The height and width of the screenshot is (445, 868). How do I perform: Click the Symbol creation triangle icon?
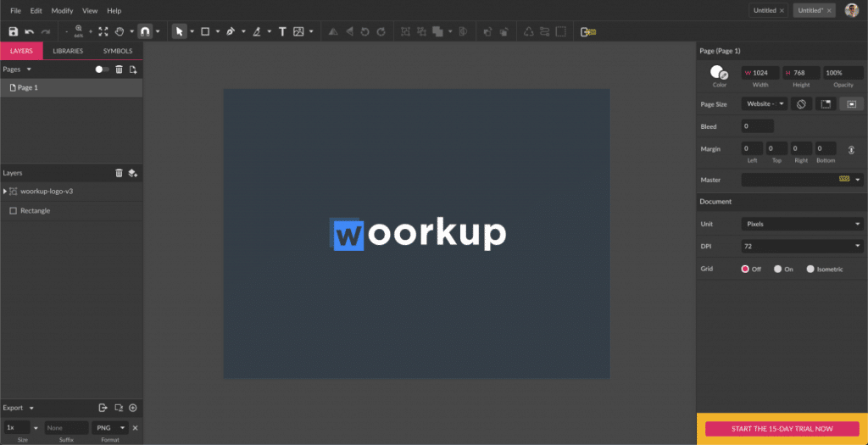[x=529, y=31]
